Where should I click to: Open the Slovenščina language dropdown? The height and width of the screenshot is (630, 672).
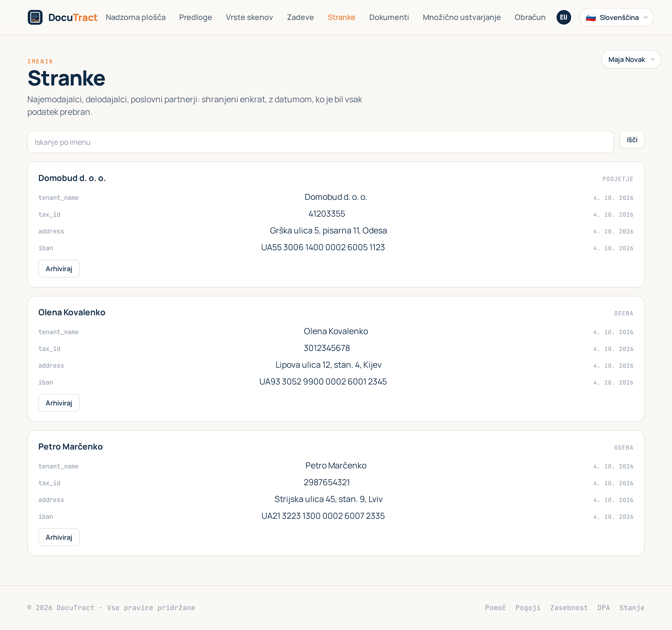[617, 17]
